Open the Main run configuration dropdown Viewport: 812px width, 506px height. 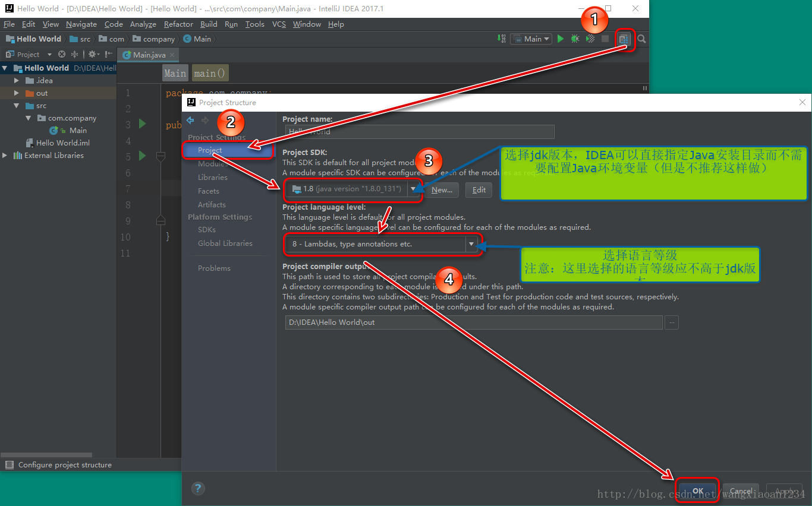[x=531, y=39]
